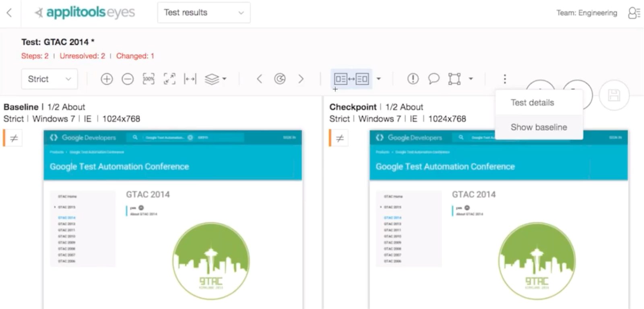This screenshot has width=644, height=309.
Task: Click the fit-to-screen expand icon
Action: (x=169, y=79)
